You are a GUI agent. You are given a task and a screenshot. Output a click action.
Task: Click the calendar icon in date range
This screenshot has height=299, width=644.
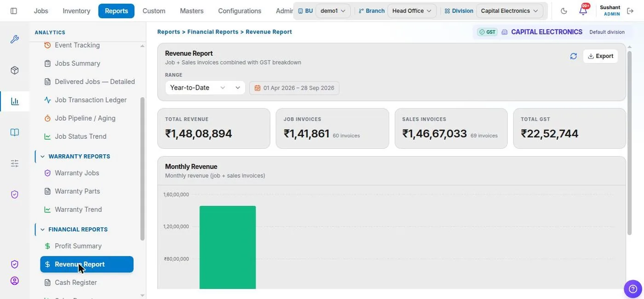click(x=257, y=88)
